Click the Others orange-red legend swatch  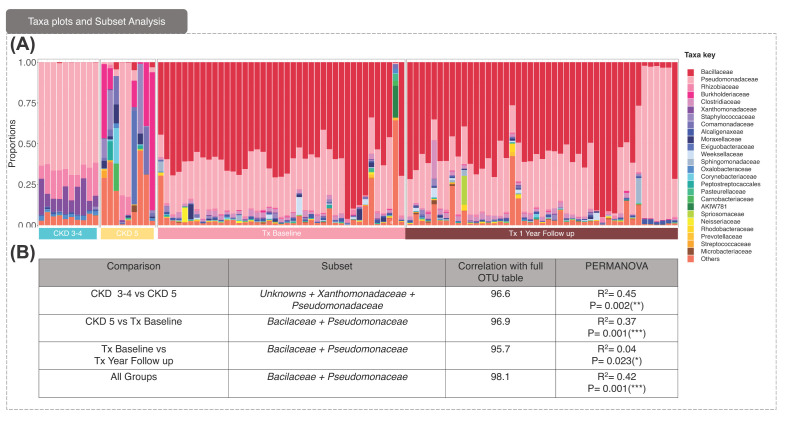[x=691, y=259]
